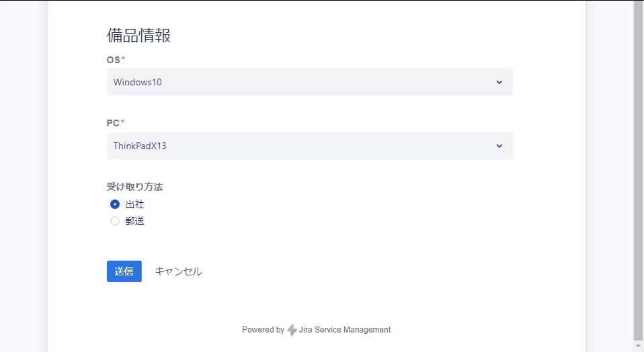Click the scrollbar down arrow
Image resolution: width=644 pixels, height=352 pixels.
tap(638, 347)
